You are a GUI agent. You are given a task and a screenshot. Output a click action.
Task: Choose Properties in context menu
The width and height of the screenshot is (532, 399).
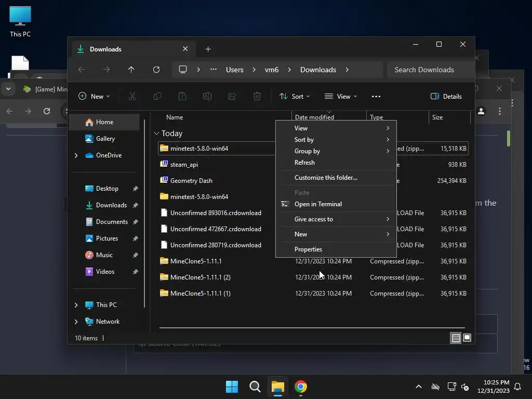[x=336, y=249]
